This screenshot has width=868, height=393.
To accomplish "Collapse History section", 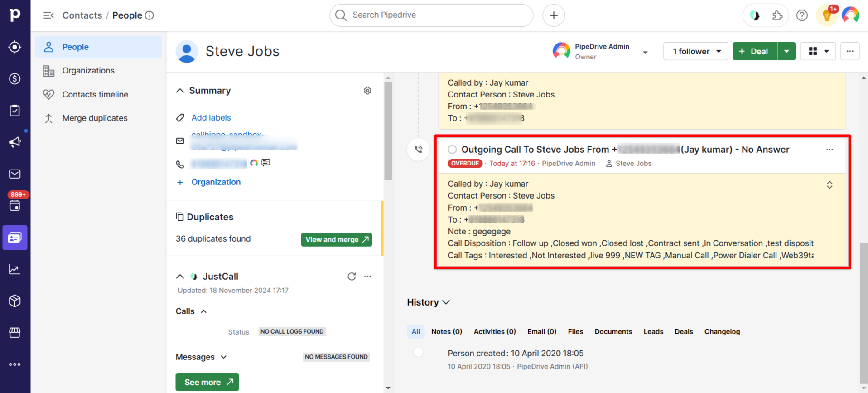I will coord(446,302).
